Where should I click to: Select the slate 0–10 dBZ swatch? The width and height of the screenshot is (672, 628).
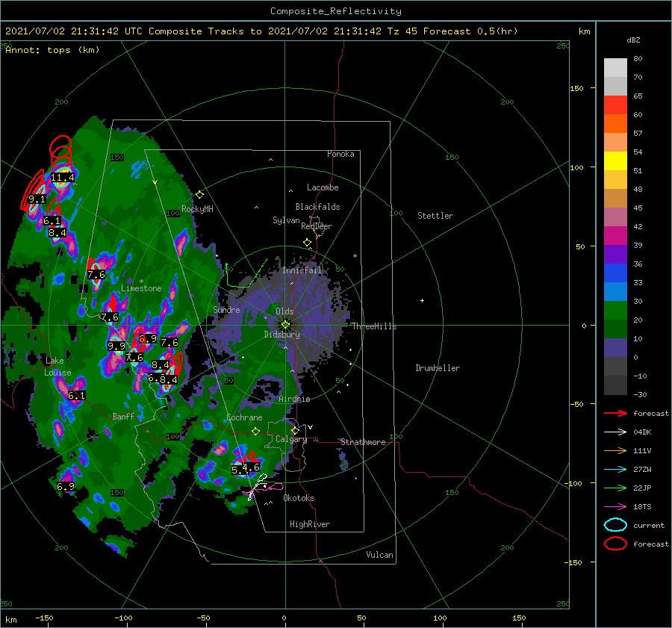(615, 348)
